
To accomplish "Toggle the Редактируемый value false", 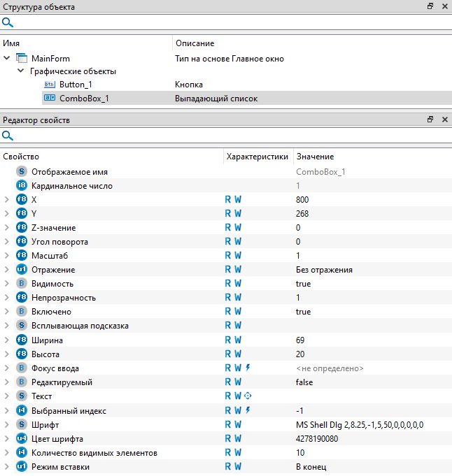I will 305,382.
